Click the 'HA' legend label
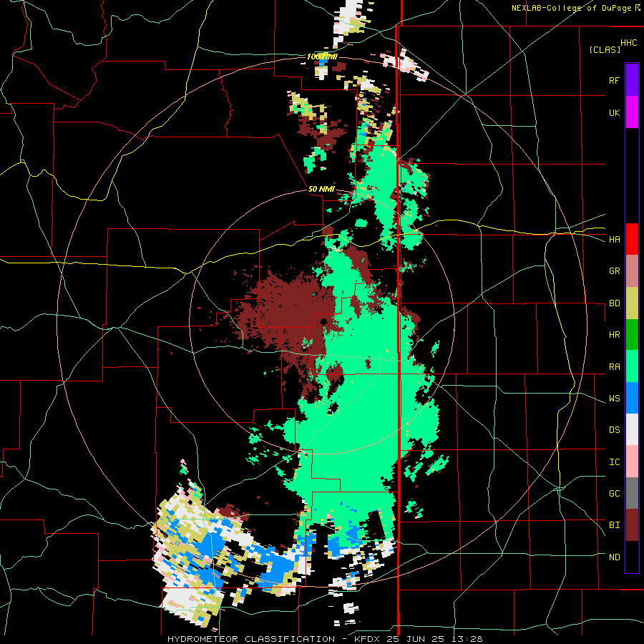The height and width of the screenshot is (644, 644). (614, 240)
